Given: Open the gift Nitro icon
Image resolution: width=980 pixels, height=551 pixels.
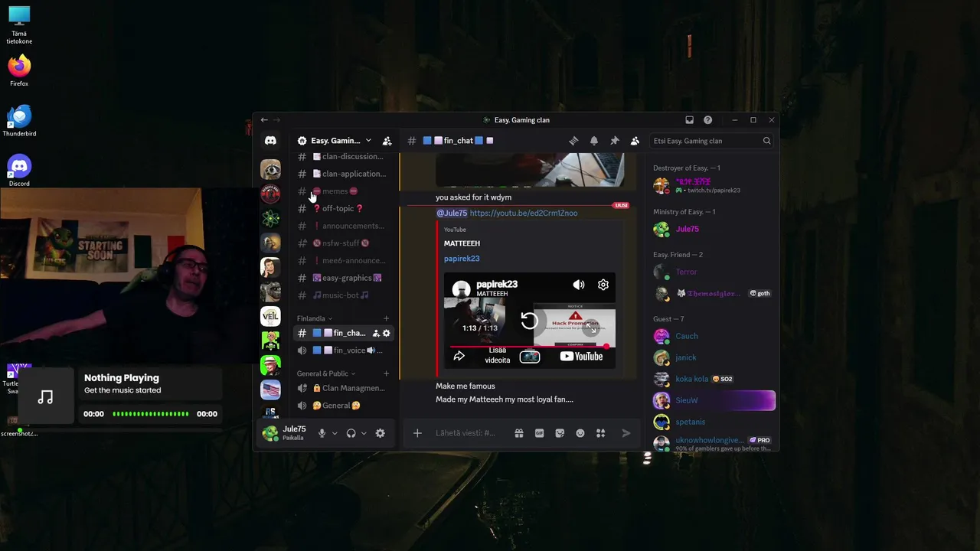Looking at the screenshot, I should [519, 433].
